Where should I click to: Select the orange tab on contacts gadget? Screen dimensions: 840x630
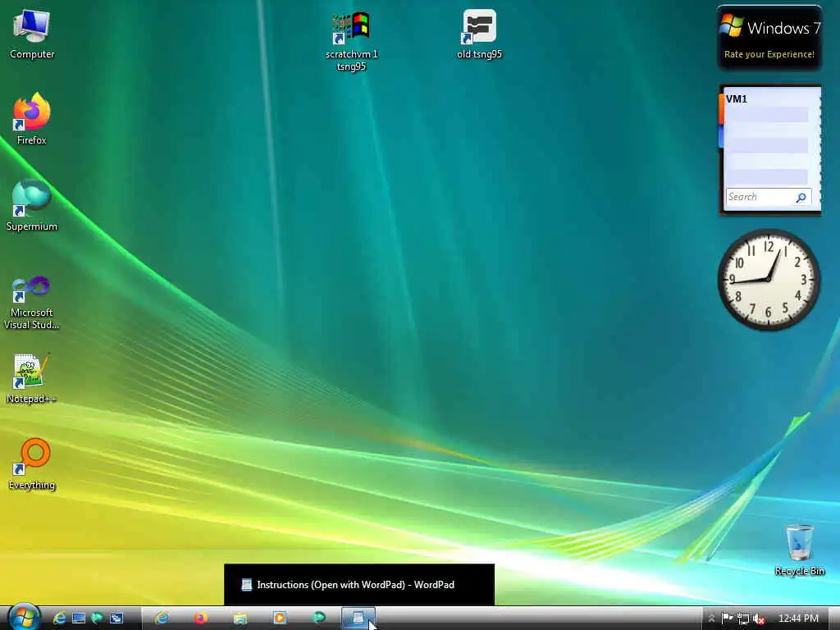721,108
